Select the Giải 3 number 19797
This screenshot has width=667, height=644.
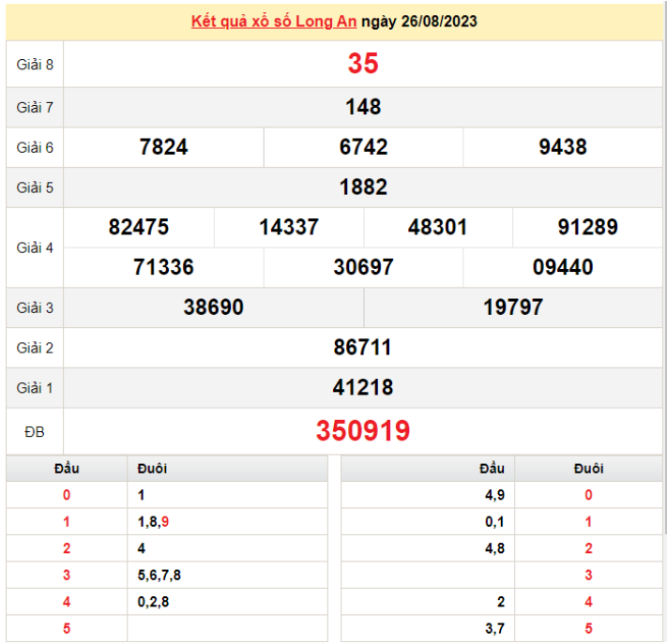(x=513, y=307)
